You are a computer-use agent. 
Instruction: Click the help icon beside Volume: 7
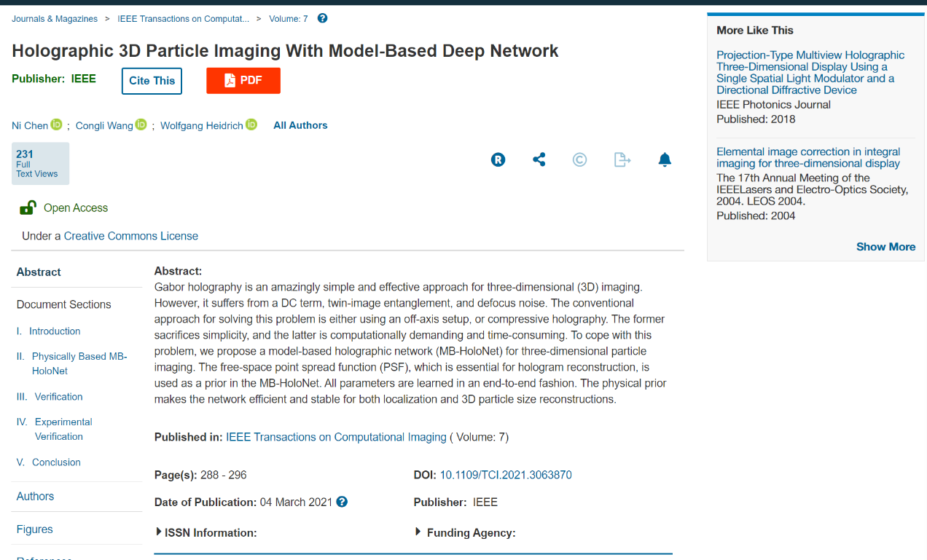point(322,18)
